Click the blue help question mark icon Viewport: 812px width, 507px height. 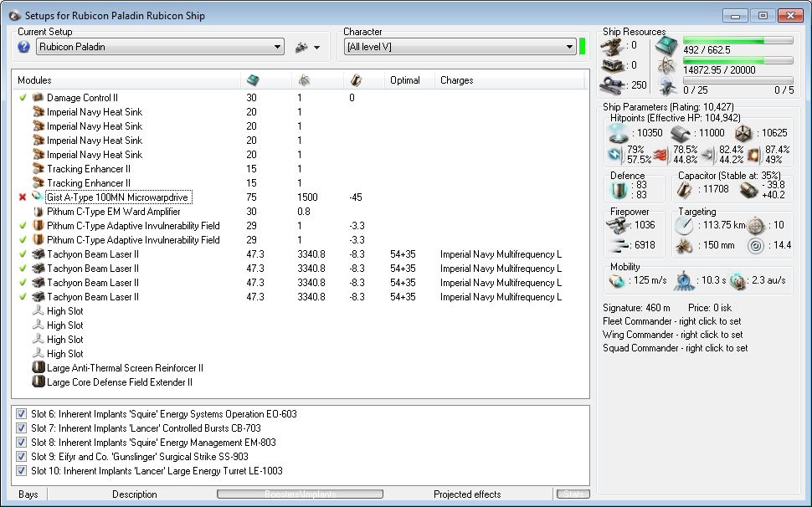coord(23,47)
